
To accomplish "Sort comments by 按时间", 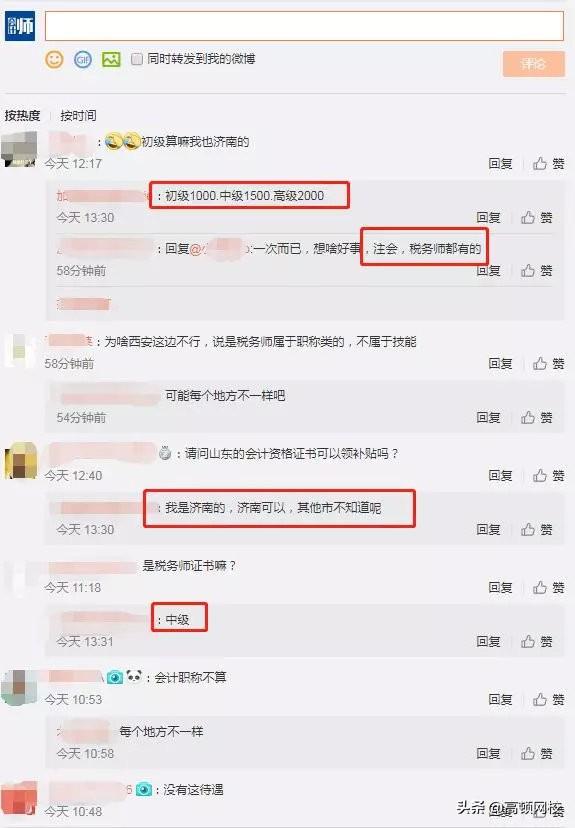I will [x=78, y=115].
